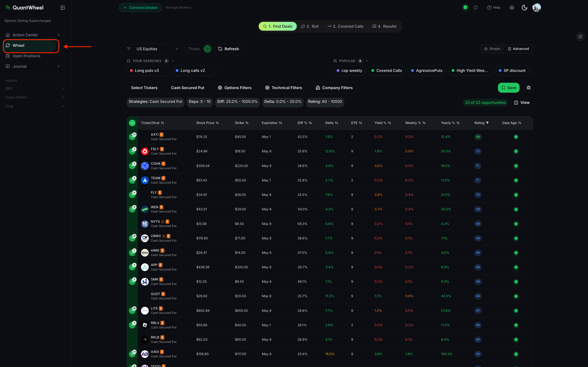Toggle select-all checkbox in table header
The image size is (588, 367).
point(132,123)
